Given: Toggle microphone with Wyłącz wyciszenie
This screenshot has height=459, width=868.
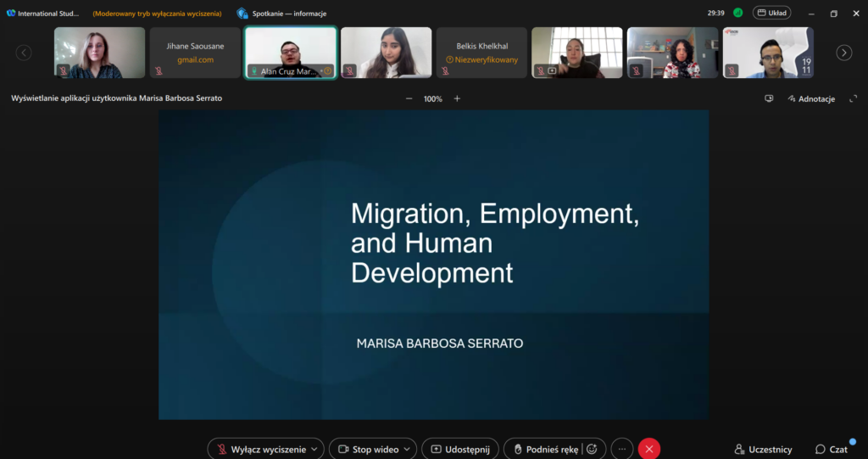Looking at the screenshot, I should pos(259,449).
